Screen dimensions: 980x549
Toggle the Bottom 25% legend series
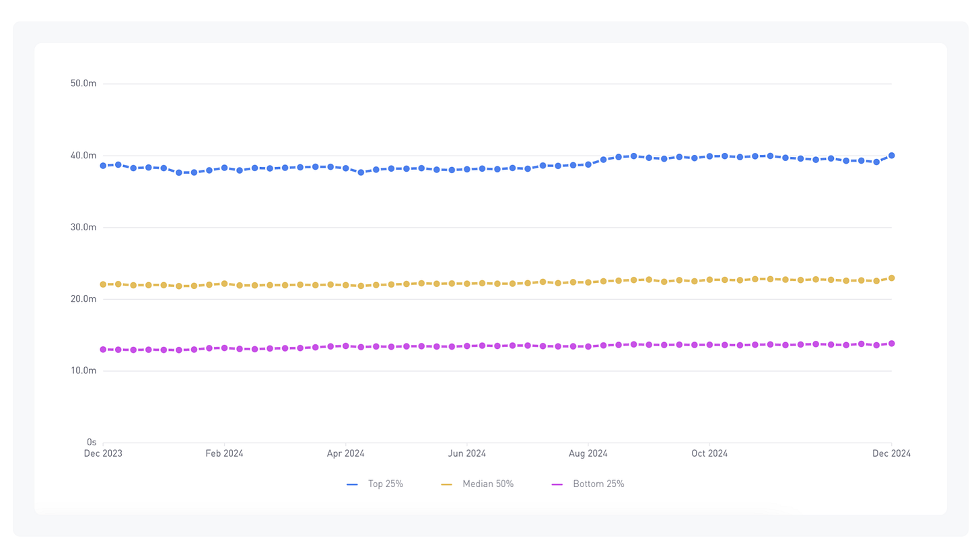(x=588, y=484)
